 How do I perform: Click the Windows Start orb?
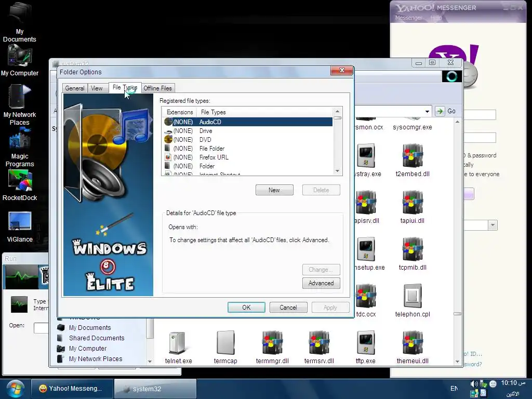click(14, 389)
